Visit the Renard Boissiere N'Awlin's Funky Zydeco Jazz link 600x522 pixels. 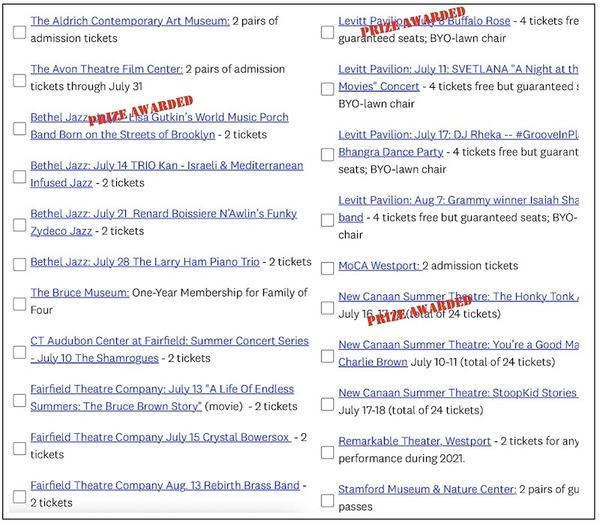[x=164, y=222]
